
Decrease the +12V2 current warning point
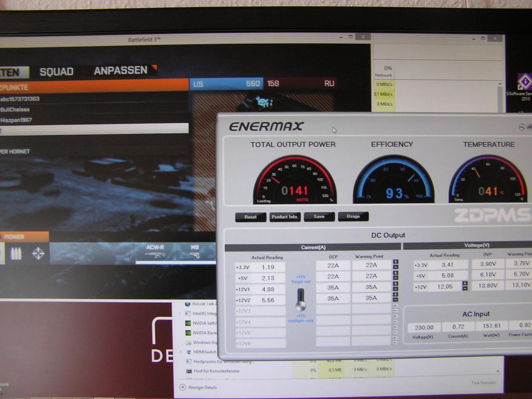click(395, 300)
